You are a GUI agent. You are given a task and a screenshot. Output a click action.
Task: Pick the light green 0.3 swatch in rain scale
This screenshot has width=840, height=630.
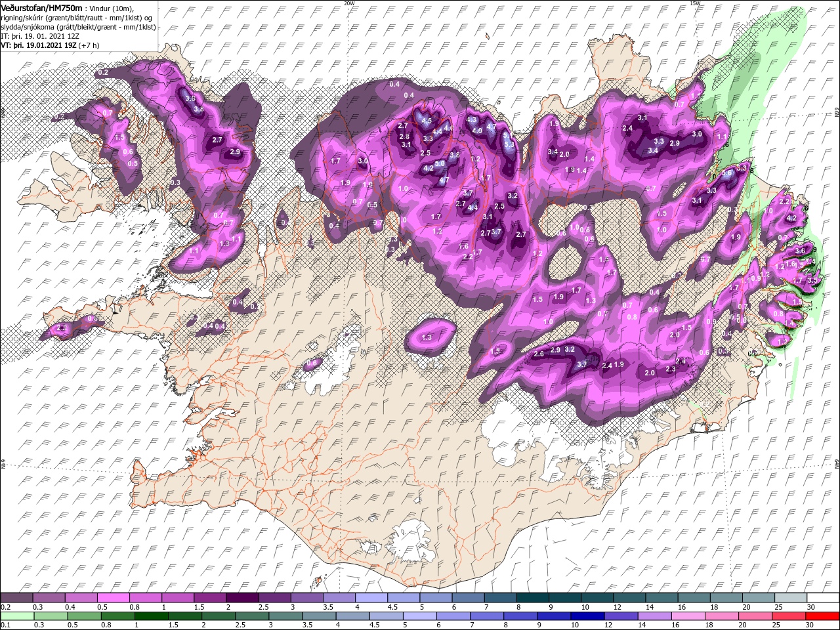(x=50, y=616)
